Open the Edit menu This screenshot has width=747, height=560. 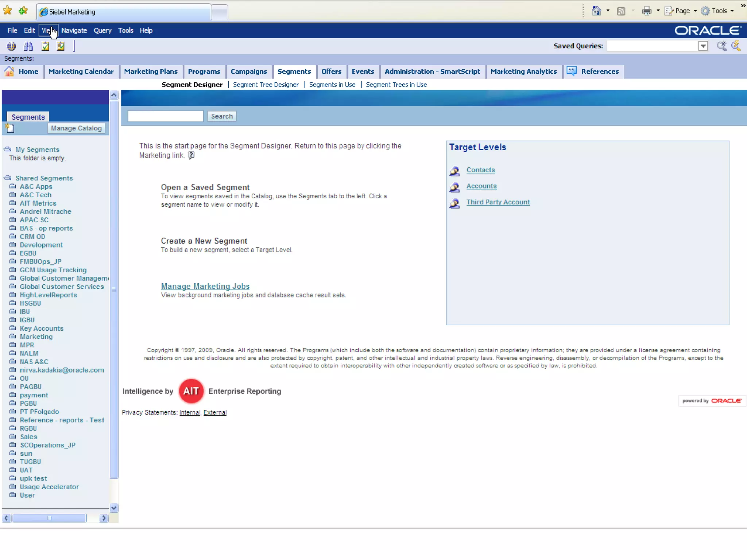click(29, 31)
